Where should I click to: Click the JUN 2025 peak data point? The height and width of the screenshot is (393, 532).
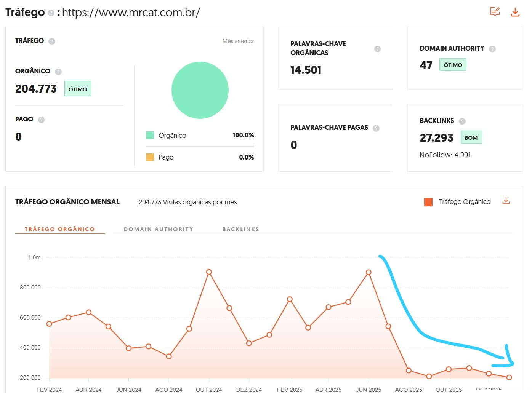368,273
